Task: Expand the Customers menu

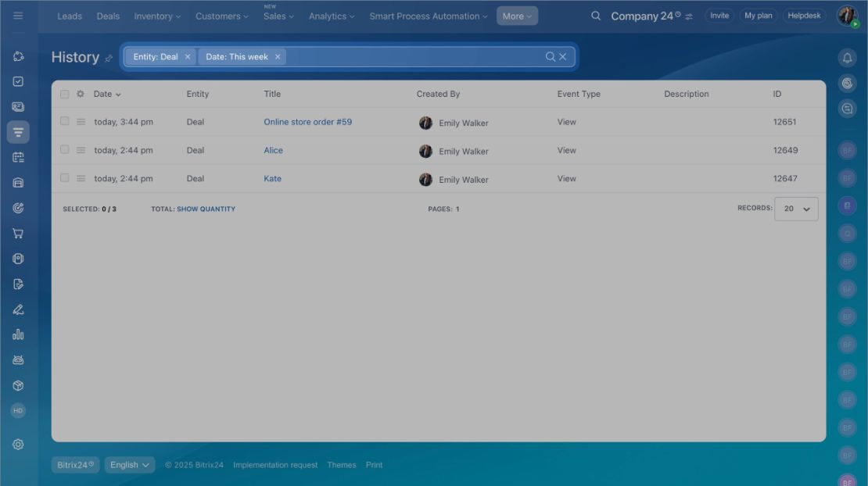Action: [222, 16]
